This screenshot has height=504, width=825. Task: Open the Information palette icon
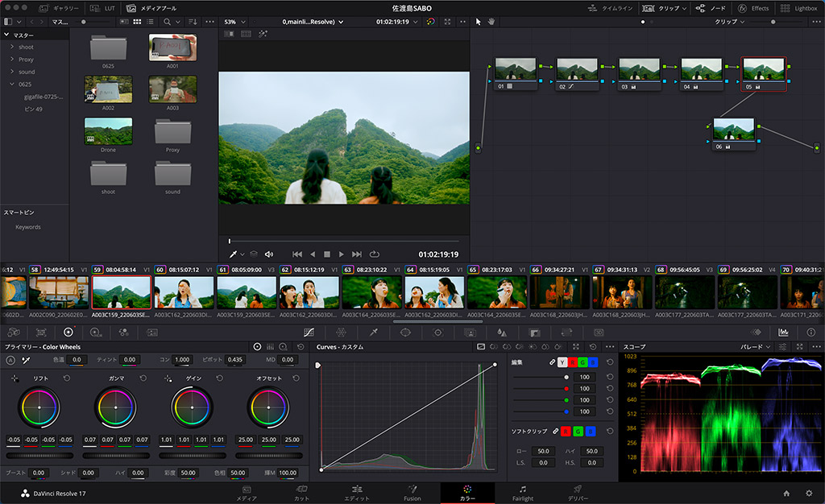(810, 333)
